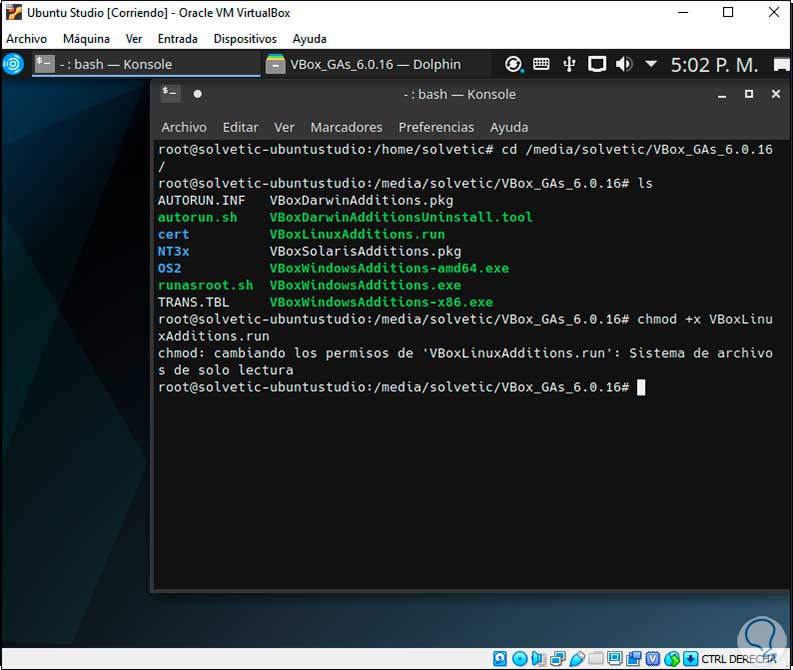Open the Ubuntu Studio application launcher
793x670 pixels.
[13, 64]
